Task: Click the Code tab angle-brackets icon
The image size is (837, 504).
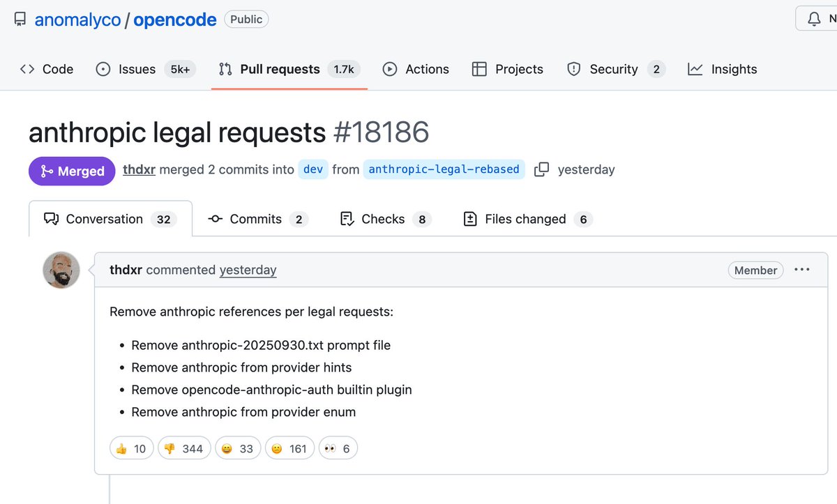Action: [27, 69]
